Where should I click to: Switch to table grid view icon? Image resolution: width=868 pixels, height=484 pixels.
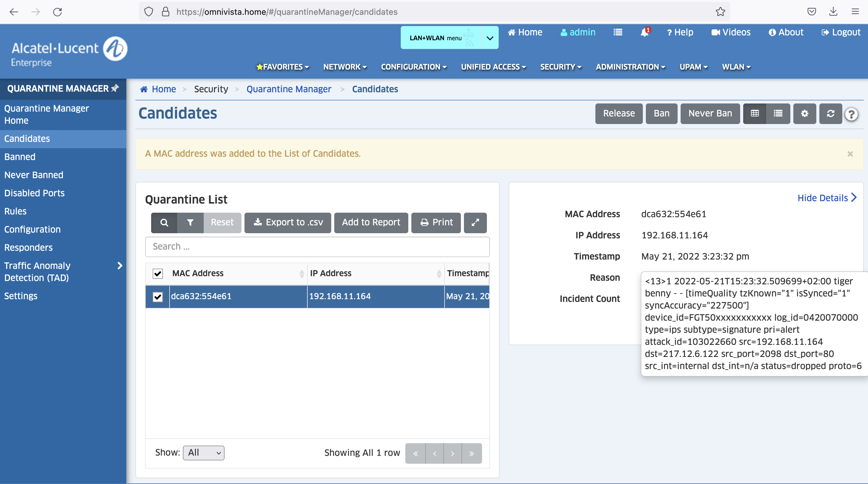[754, 113]
